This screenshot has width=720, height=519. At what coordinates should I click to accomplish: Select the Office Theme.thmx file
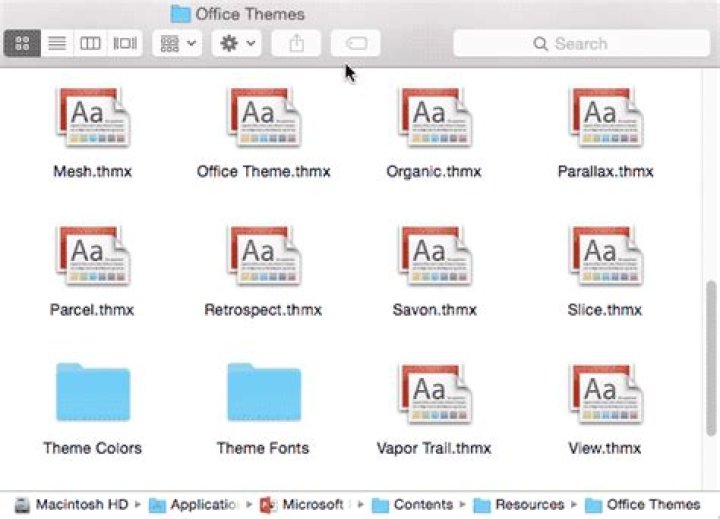pyautogui.click(x=263, y=120)
